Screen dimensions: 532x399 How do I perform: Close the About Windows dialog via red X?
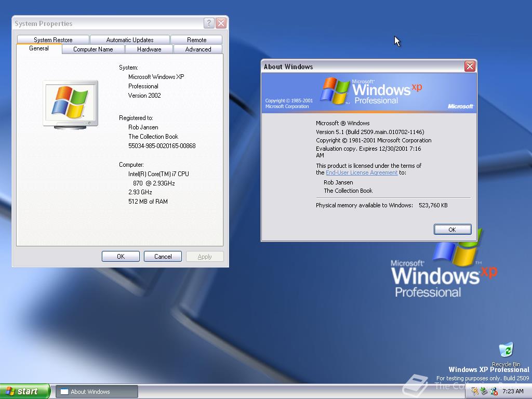point(470,66)
